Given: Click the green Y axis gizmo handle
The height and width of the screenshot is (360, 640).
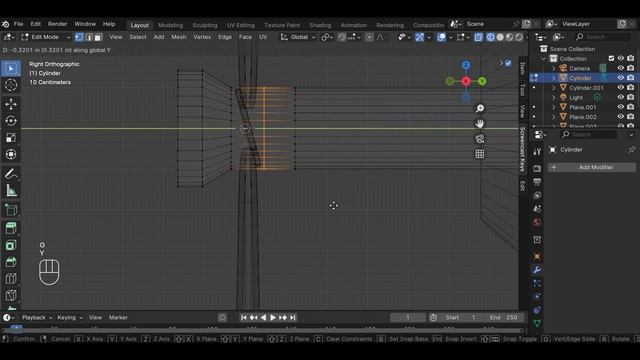Looking at the screenshot, I should 482,81.
